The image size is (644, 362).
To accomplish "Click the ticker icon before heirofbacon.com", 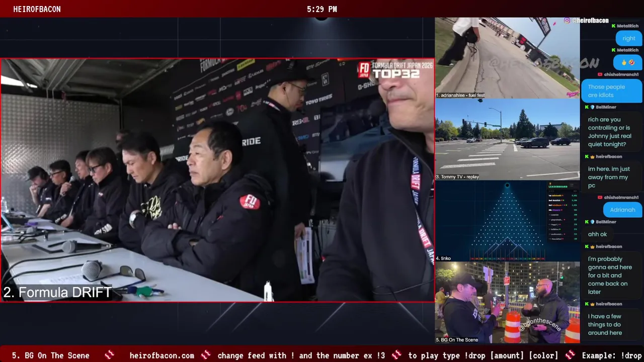I will (110, 355).
